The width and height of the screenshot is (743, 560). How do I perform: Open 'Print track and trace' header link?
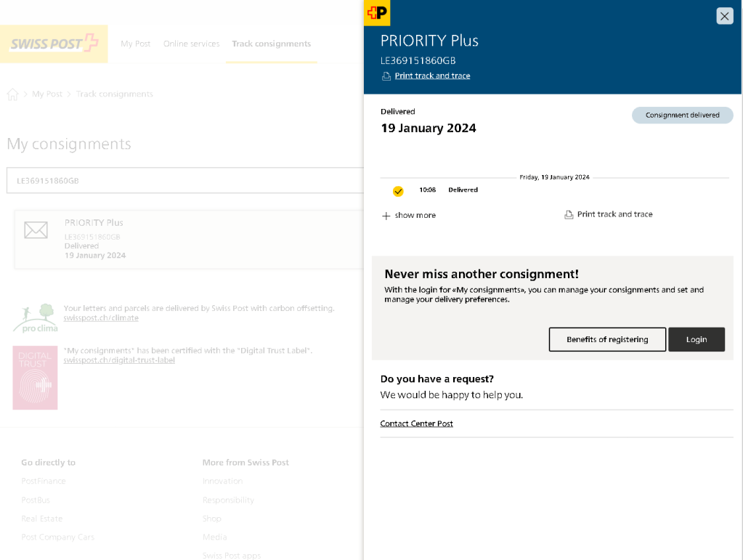click(432, 76)
